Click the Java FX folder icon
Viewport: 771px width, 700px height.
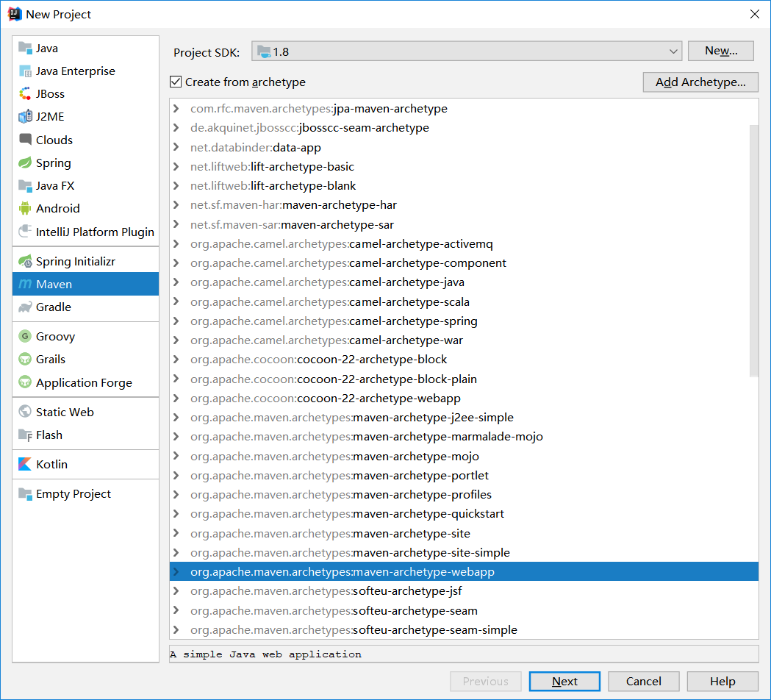pos(25,185)
